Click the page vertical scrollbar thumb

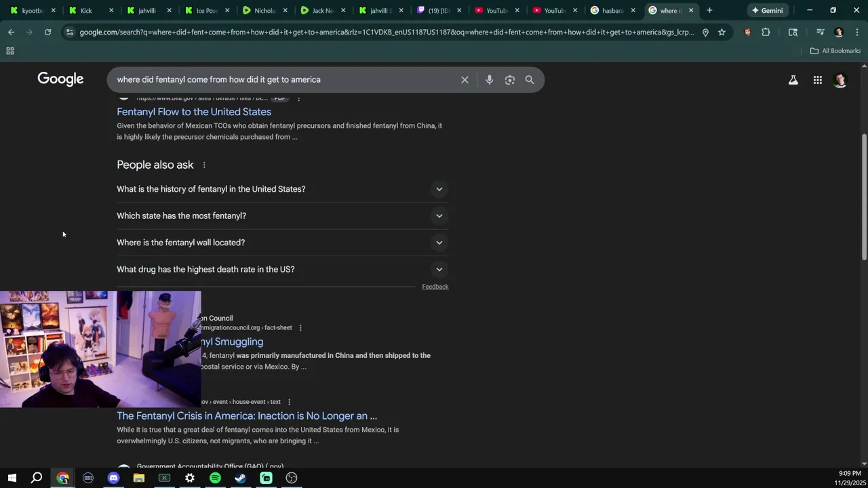point(864,197)
